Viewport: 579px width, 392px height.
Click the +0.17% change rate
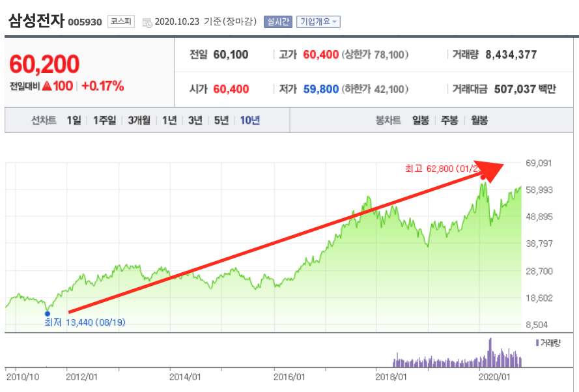(103, 86)
